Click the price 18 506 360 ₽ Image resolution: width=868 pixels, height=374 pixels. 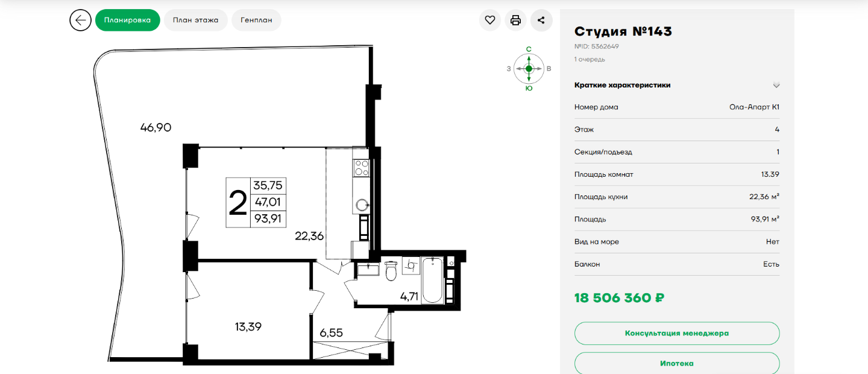click(x=620, y=298)
